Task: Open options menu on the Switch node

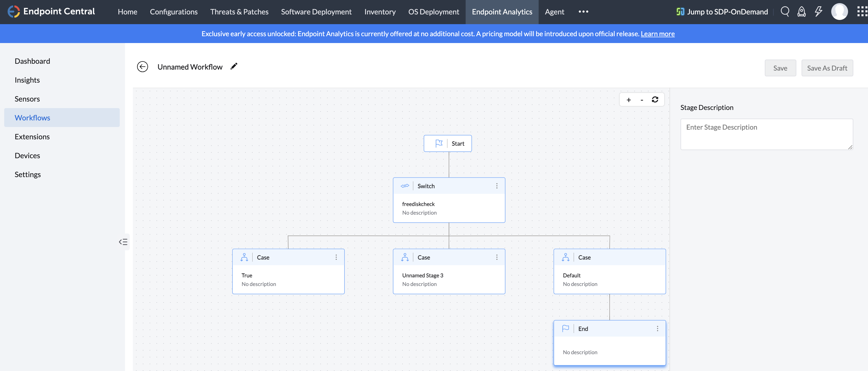Action: pos(497,185)
